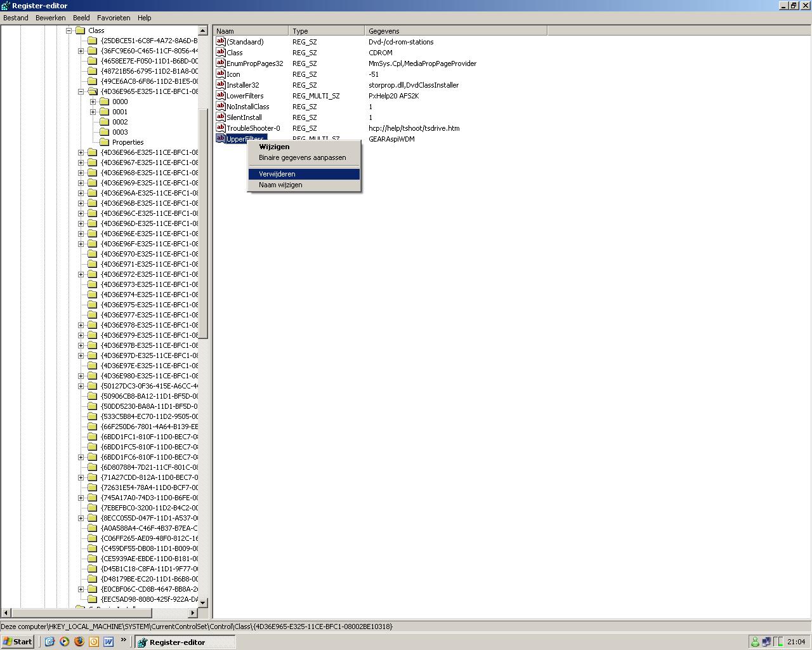The width and height of the screenshot is (812, 650).
Task: Click the clock icon in quick launch
Action: tap(93, 642)
